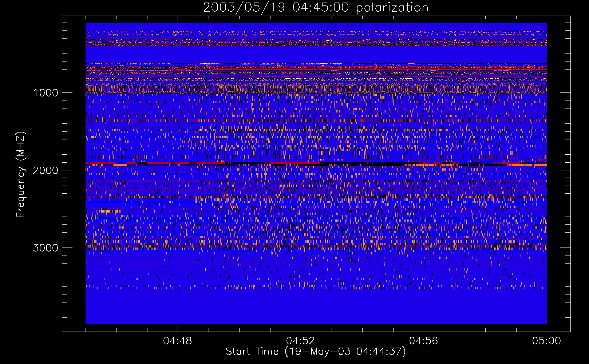Select the 2000 frequency axis label
This screenshot has width=589, height=364.
point(46,170)
